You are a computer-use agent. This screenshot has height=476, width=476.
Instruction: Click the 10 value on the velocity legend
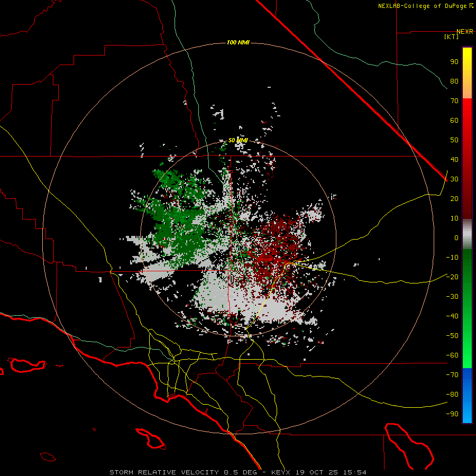tap(454, 218)
